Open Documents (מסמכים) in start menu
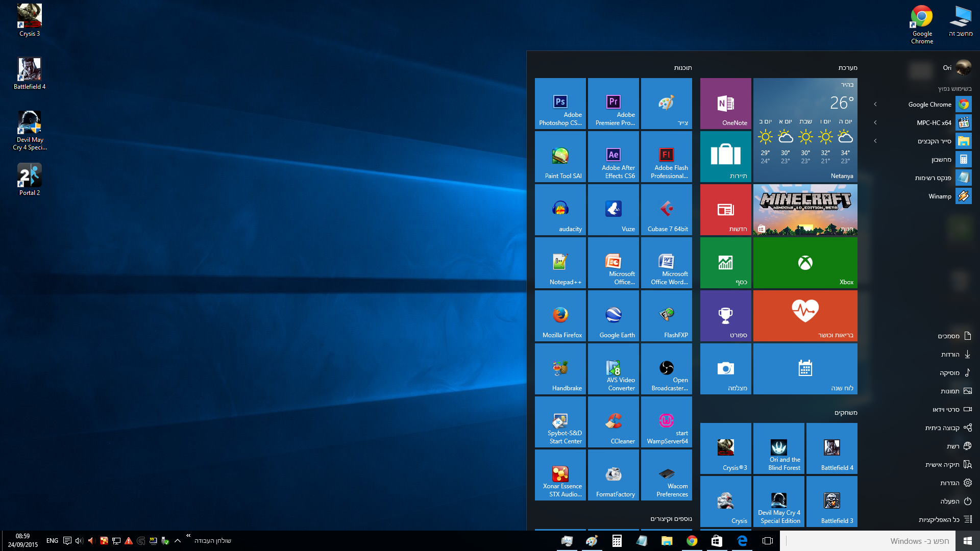 [954, 336]
